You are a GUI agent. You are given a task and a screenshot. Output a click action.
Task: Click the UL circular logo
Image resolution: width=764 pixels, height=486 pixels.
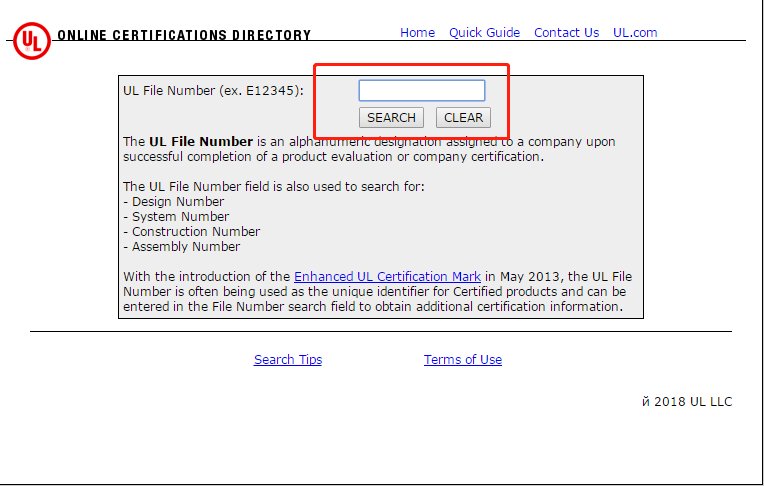click(x=32, y=41)
